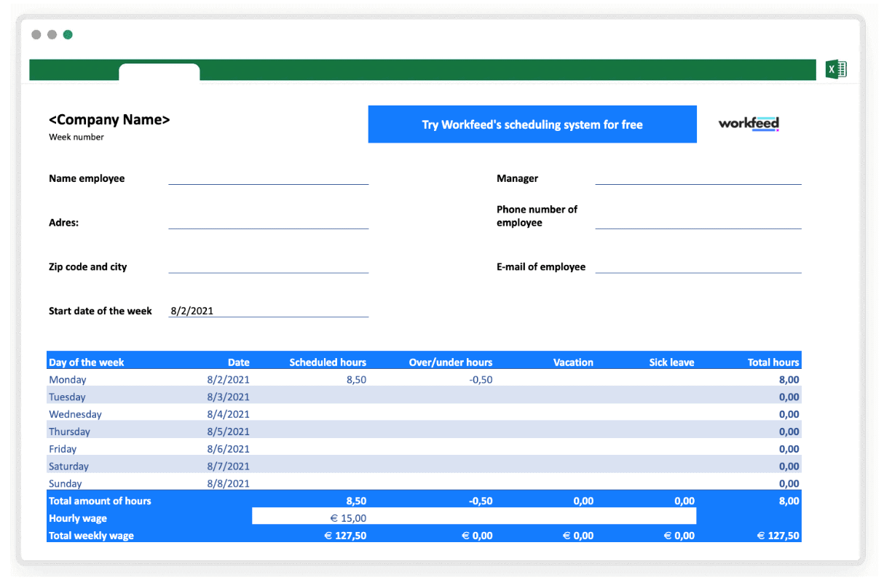Click the date cell 8/7/2021

(229, 466)
